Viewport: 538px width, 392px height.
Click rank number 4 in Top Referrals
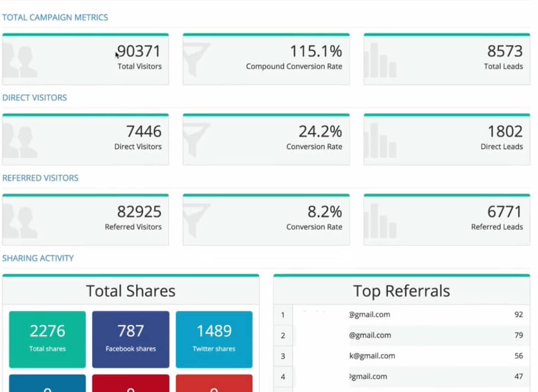coord(283,377)
